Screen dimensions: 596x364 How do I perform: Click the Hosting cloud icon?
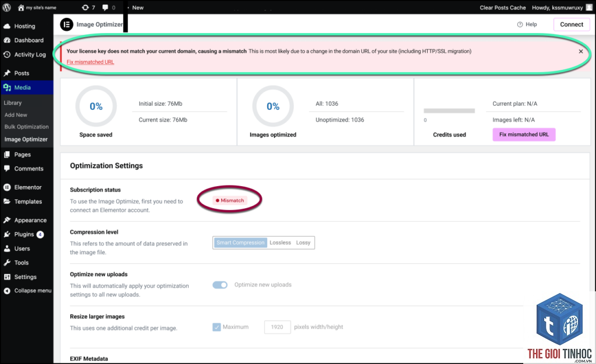[7, 26]
